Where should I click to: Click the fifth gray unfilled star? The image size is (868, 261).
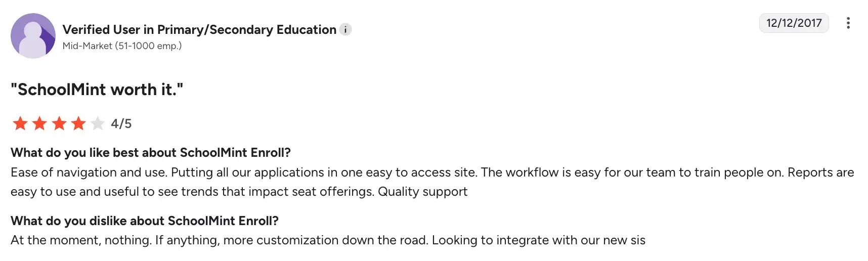point(98,123)
